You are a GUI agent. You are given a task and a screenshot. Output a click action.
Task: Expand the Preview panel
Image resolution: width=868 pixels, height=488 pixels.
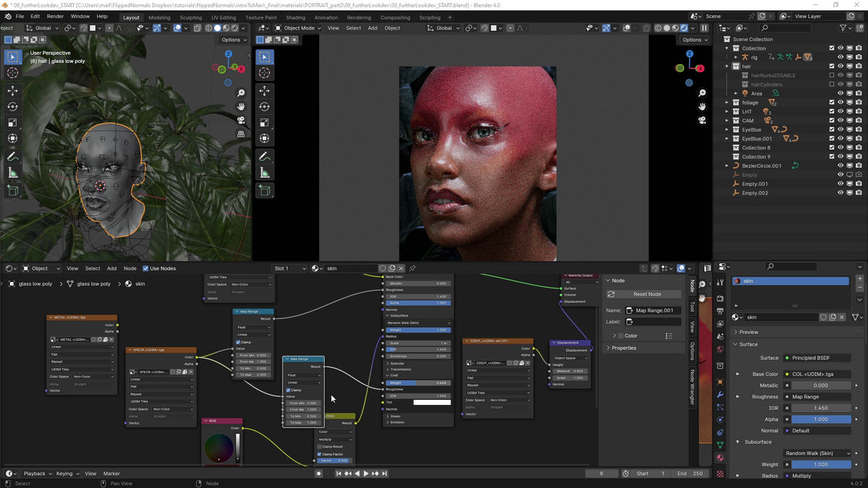749,332
